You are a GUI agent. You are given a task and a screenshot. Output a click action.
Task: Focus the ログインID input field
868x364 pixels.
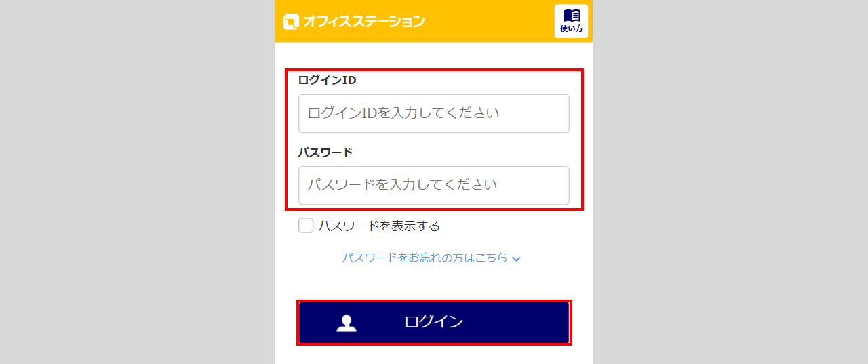[434, 113]
